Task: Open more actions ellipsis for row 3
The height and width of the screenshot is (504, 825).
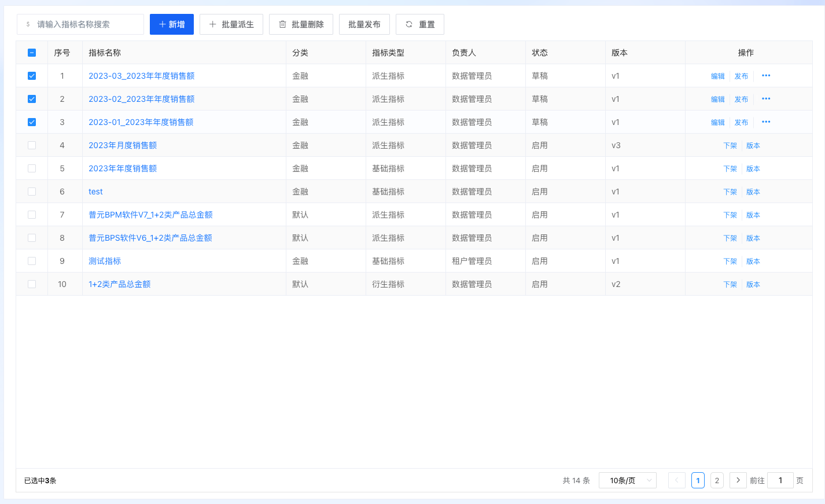Action: [x=766, y=122]
